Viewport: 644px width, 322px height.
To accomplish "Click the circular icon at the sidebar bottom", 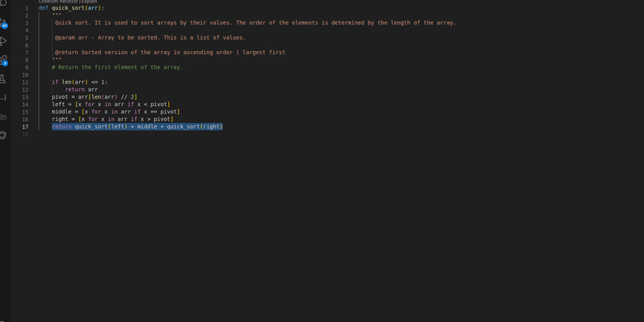I will pyautogui.click(x=3, y=135).
